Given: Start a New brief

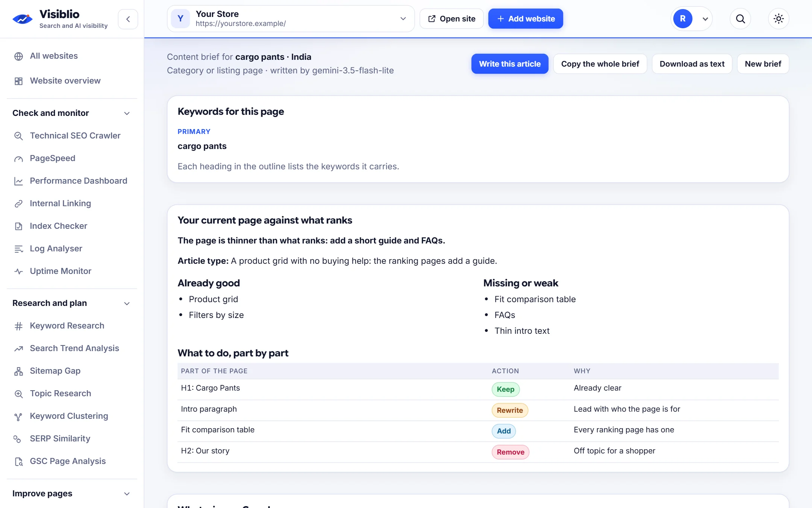Looking at the screenshot, I should [763, 64].
